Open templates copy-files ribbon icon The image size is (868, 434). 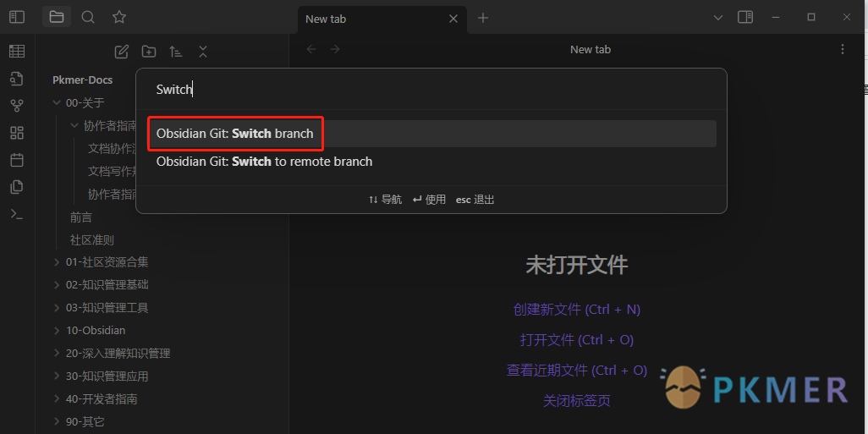(x=17, y=187)
